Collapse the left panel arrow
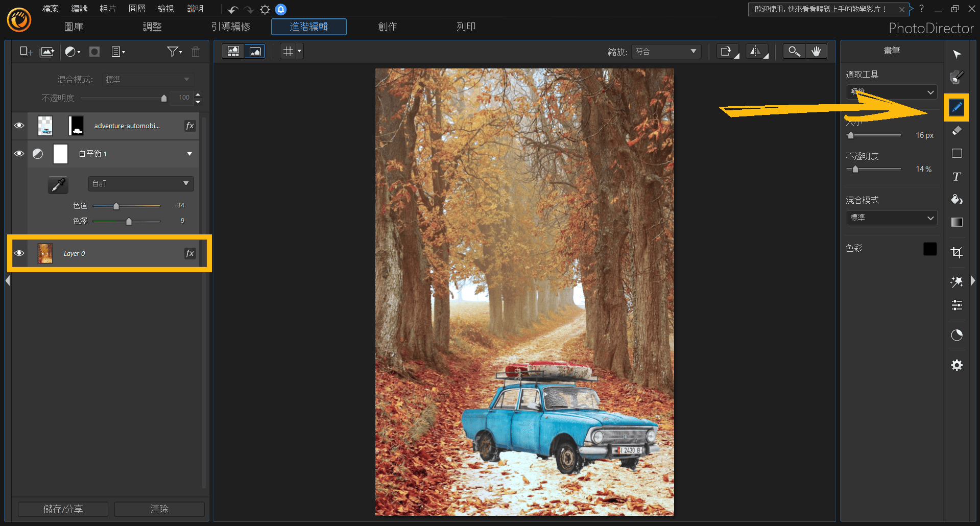The width and height of the screenshot is (980, 526). (x=8, y=280)
